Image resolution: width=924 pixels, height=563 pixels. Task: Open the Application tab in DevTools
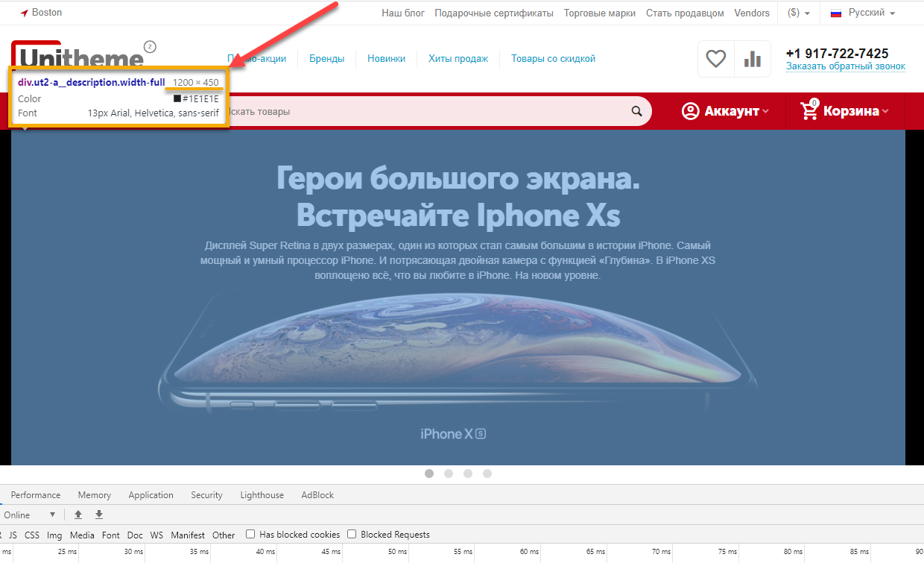(151, 495)
